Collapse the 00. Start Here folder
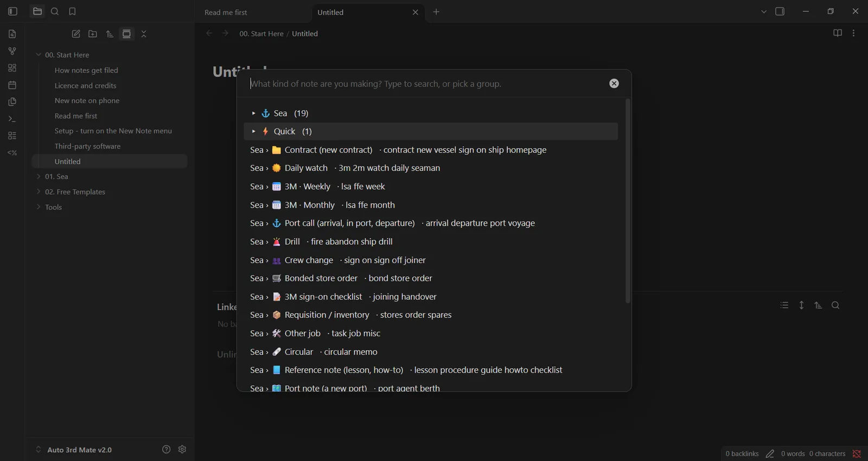This screenshot has width=868, height=461. pos(39,55)
